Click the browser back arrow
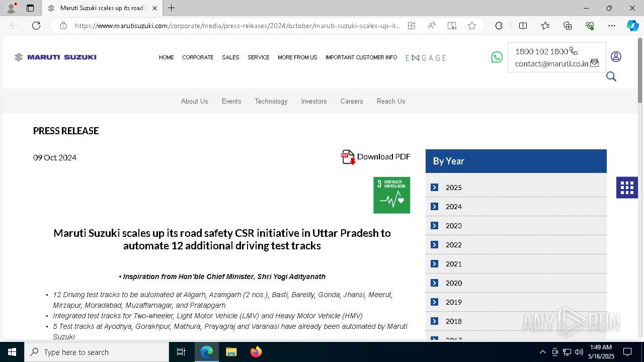Image resolution: width=644 pixels, height=362 pixels. point(14,26)
